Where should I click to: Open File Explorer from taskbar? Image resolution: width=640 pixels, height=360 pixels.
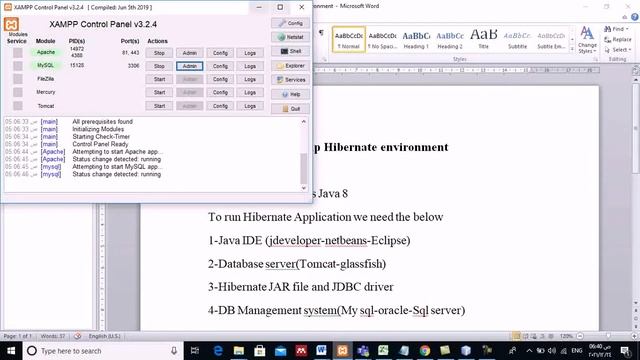click(239, 351)
